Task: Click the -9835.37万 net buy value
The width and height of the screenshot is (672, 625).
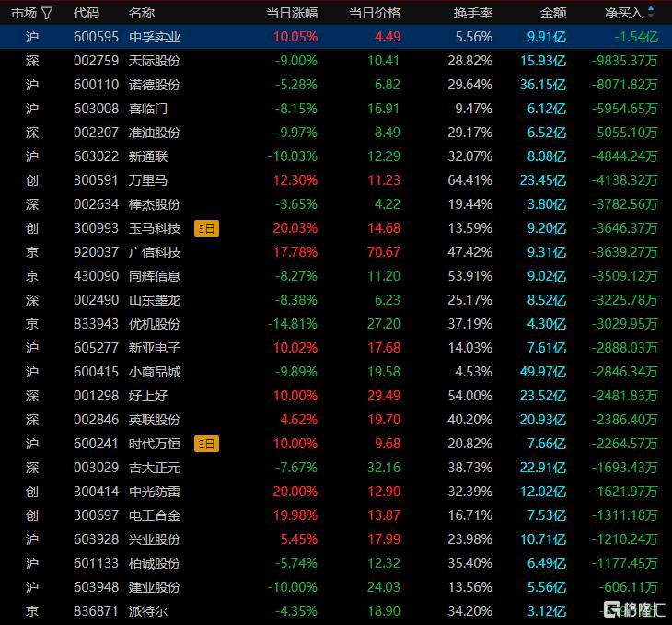Action: (x=624, y=61)
